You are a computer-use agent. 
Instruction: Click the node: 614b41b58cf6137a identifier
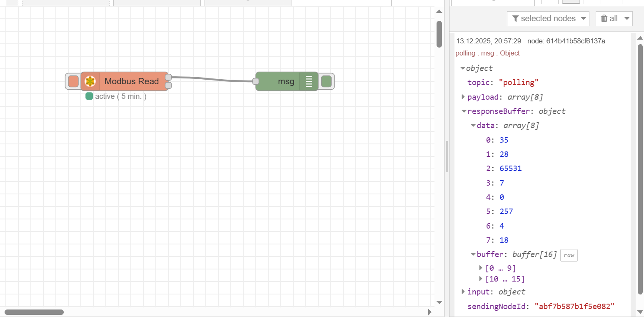pyautogui.click(x=566, y=41)
